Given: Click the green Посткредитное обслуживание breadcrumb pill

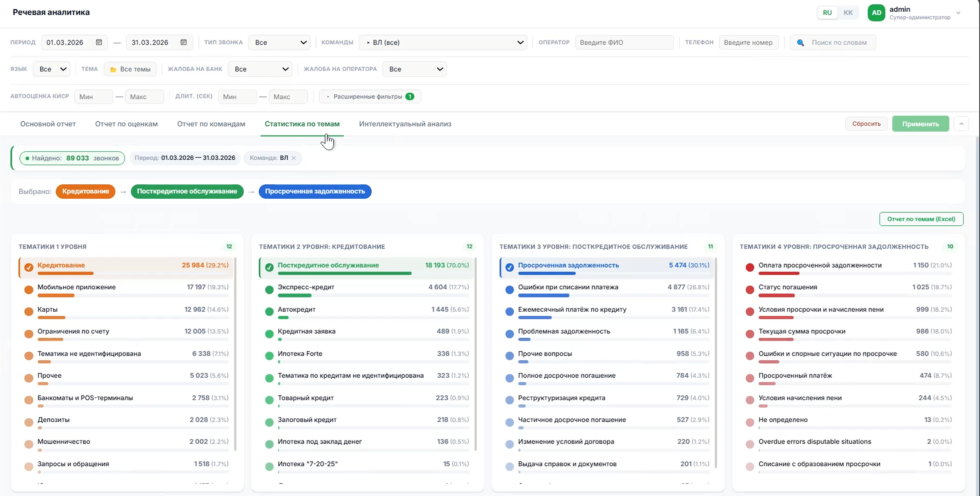Looking at the screenshot, I should pyautogui.click(x=187, y=191).
